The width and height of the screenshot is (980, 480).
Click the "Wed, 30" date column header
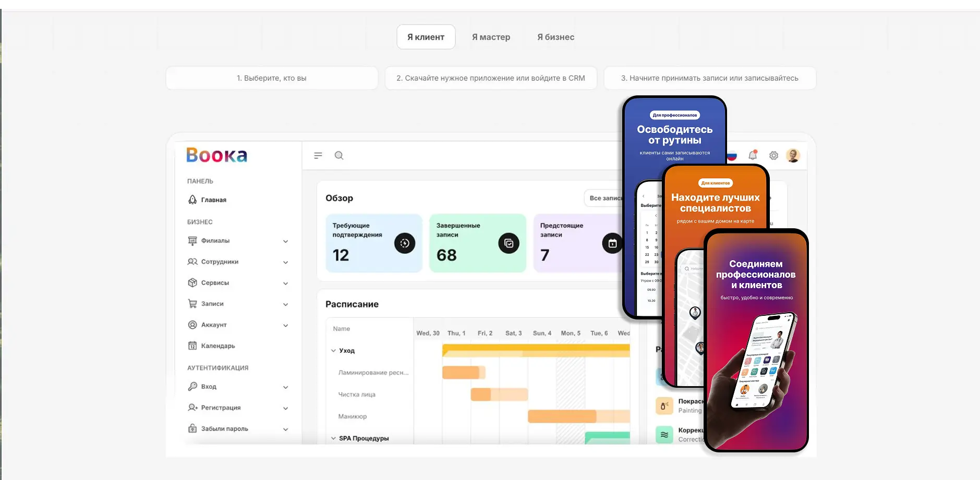428,333
